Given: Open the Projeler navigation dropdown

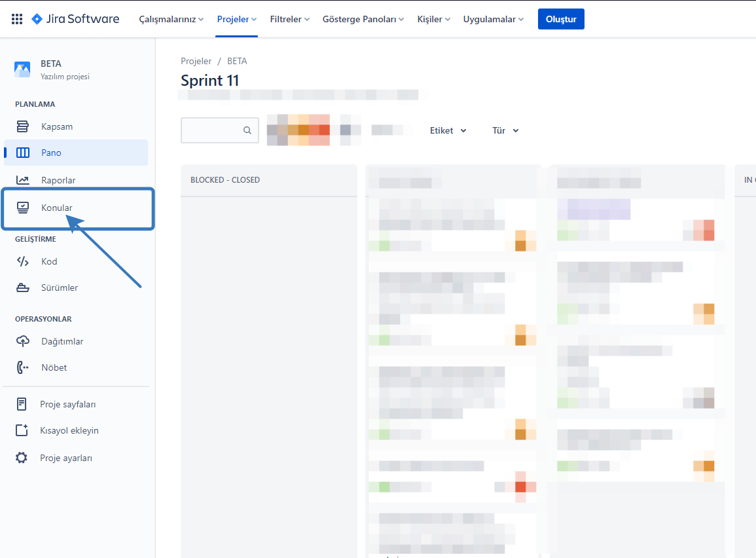Looking at the screenshot, I should (x=236, y=19).
